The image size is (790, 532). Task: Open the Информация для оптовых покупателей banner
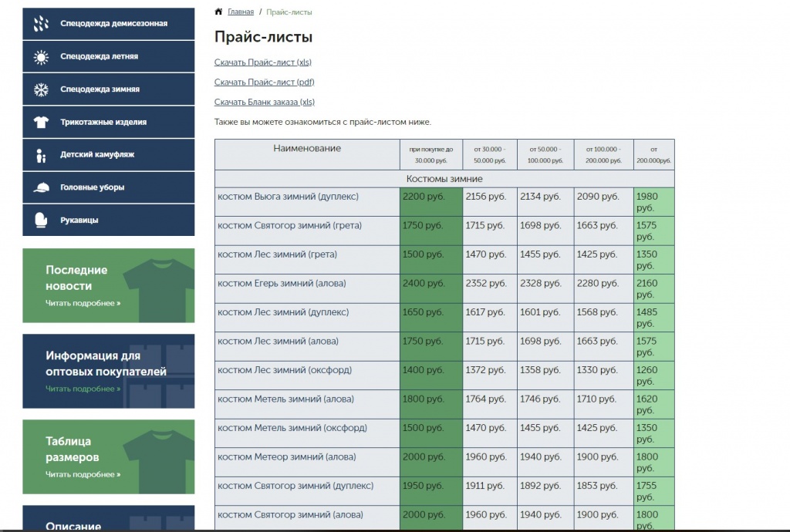click(x=108, y=371)
